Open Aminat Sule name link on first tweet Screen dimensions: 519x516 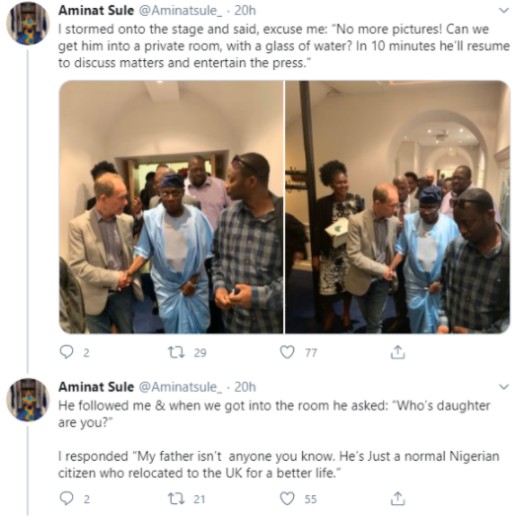[x=96, y=11]
